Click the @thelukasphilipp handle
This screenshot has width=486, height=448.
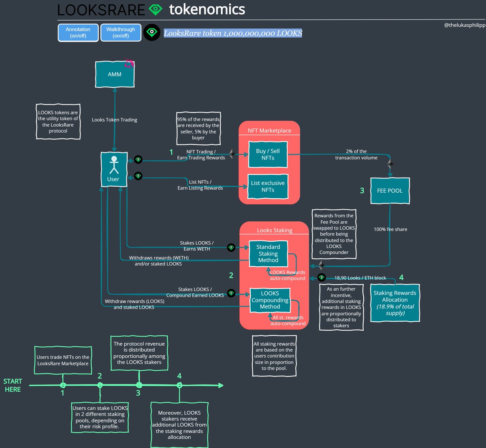click(x=465, y=25)
